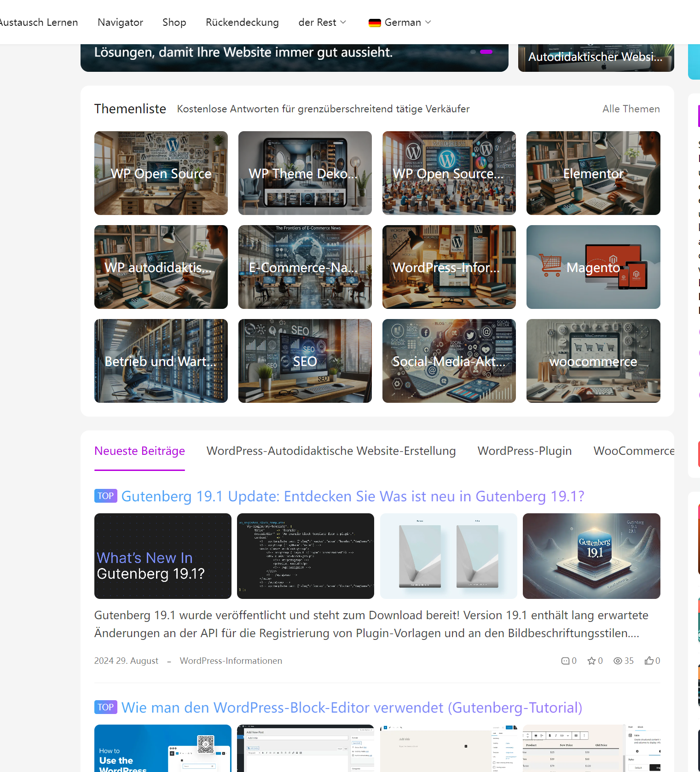The width and height of the screenshot is (700, 772).
Task: Open the Shop menu item
Action: pyautogui.click(x=174, y=22)
